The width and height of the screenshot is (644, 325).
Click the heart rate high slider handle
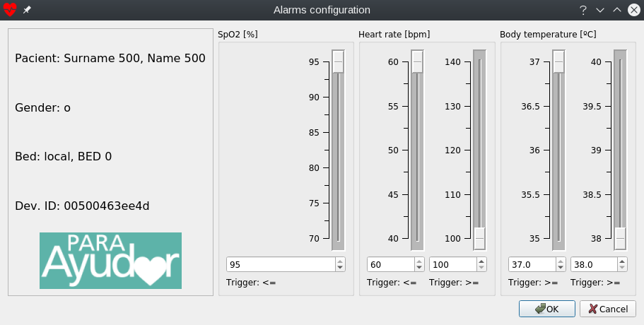pyautogui.click(x=479, y=238)
